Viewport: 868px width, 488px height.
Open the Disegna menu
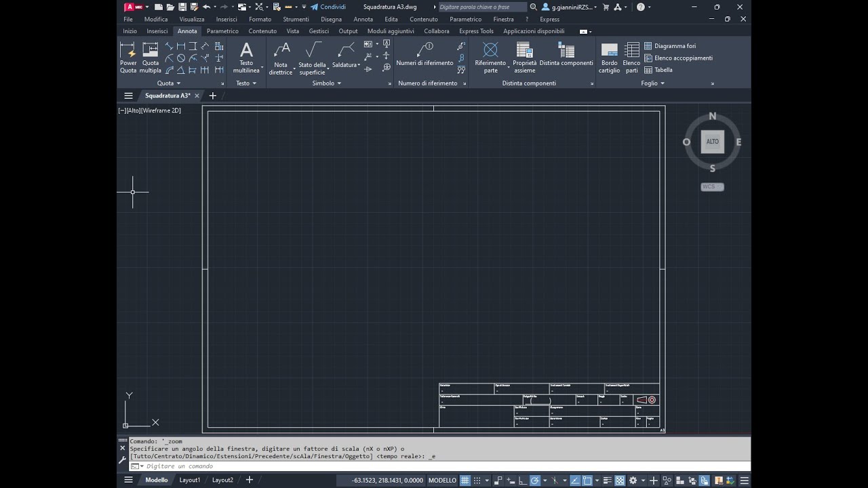tap(331, 19)
